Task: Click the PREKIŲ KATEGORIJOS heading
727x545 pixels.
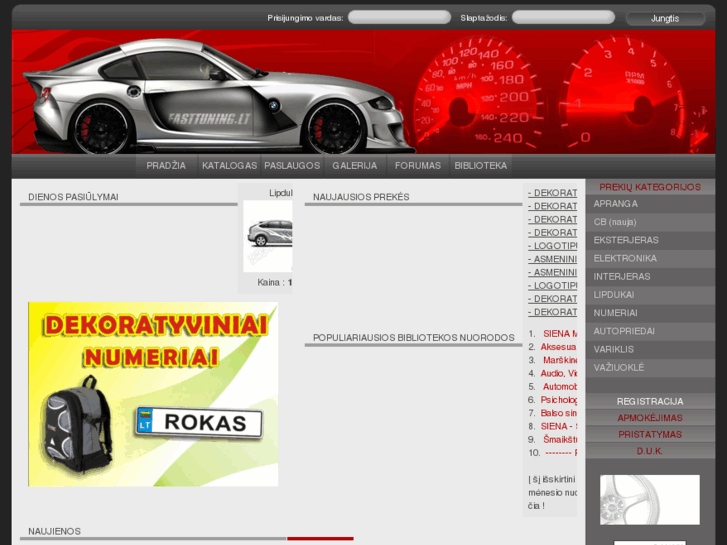Action: click(x=650, y=187)
